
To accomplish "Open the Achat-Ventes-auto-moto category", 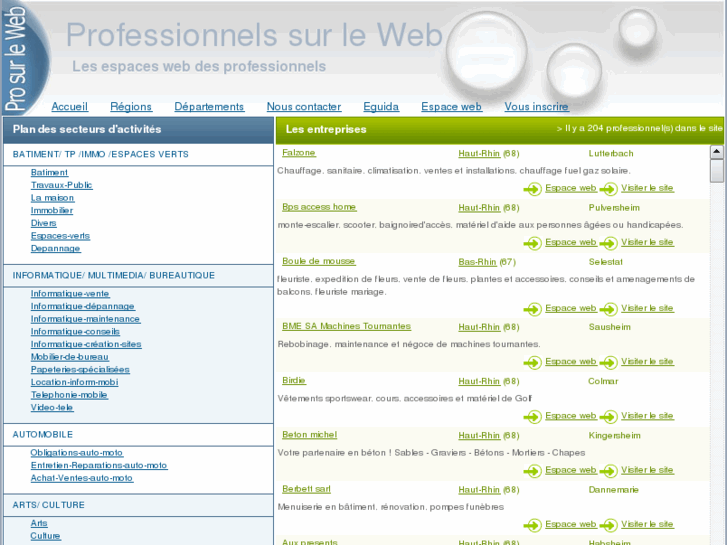I will click(82, 478).
